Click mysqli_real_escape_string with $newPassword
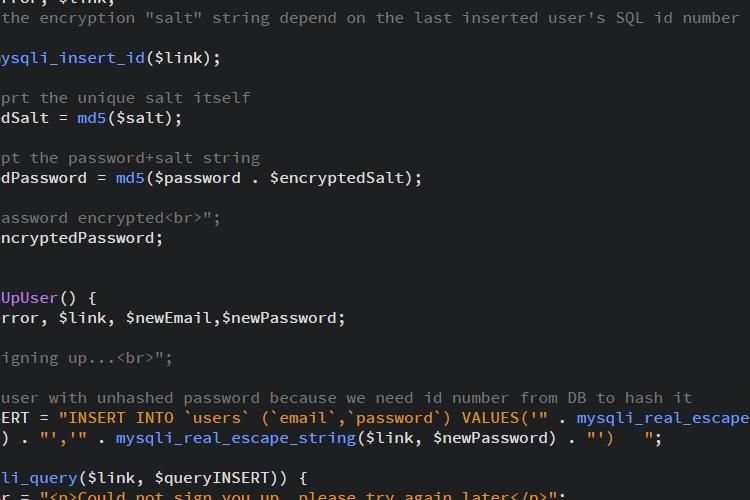 [336, 438]
